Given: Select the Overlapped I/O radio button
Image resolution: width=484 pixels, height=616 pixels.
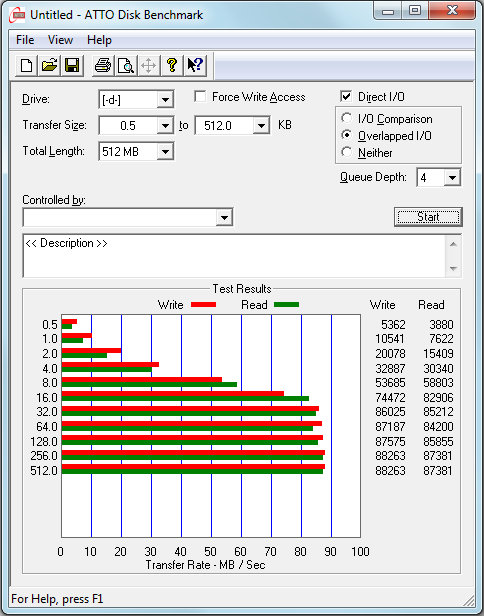Looking at the screenshot, I should point(346,135).
